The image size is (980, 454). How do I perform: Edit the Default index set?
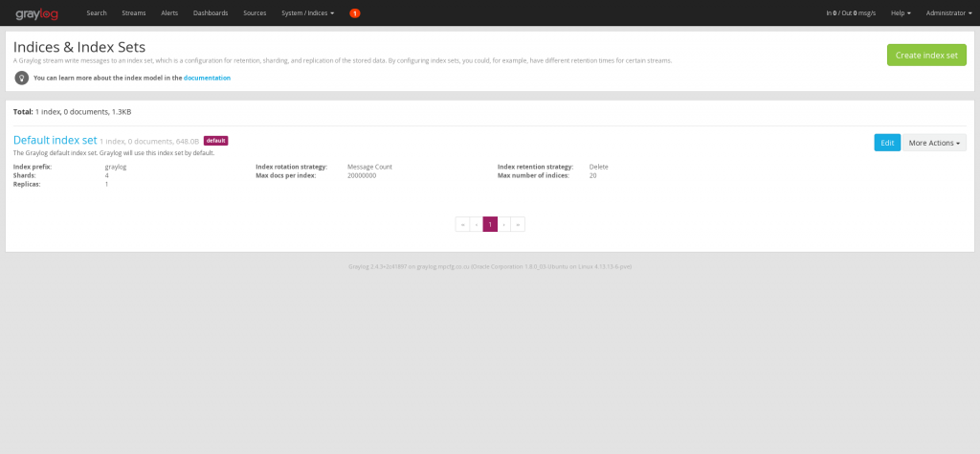(887, 143)
